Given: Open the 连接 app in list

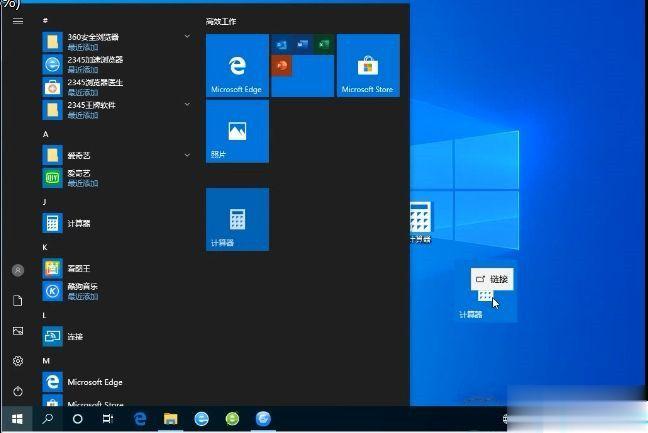Looking at the screenshot, I should [116, 337].
